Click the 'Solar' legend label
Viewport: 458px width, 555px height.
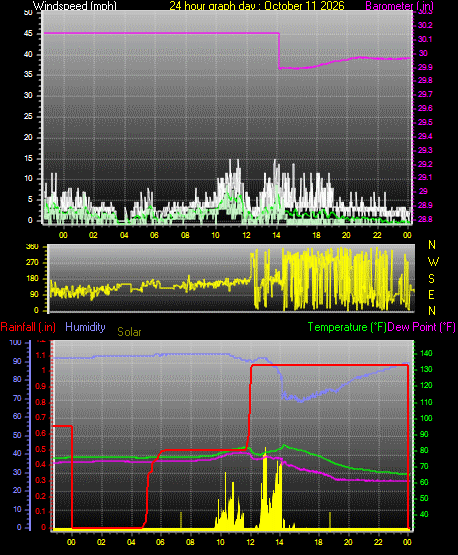[129, 332]
